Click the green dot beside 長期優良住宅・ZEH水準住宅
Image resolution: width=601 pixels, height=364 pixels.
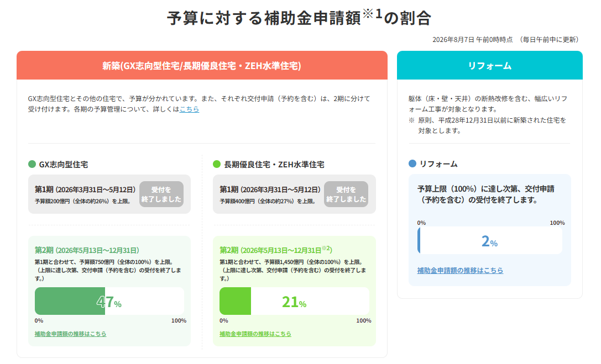pos(217,164)
